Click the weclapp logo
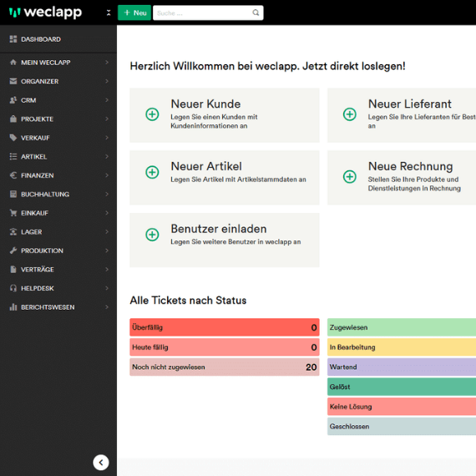Image resolution: width=476 pixels, height=476 pixels. click(x=46, y=13)
